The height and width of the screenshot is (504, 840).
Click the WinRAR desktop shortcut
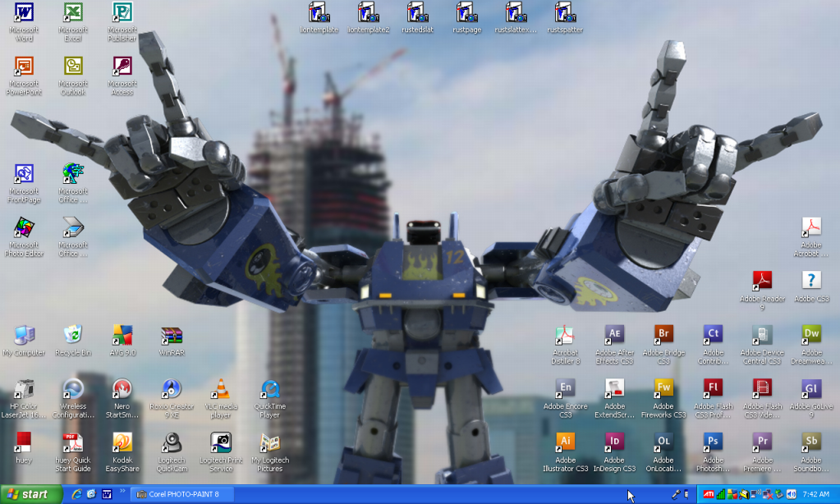(x=171, y=335)
